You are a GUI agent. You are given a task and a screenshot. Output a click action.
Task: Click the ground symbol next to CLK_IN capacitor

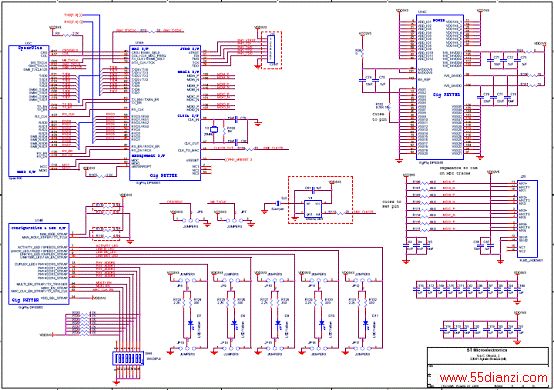coord(258,124)
